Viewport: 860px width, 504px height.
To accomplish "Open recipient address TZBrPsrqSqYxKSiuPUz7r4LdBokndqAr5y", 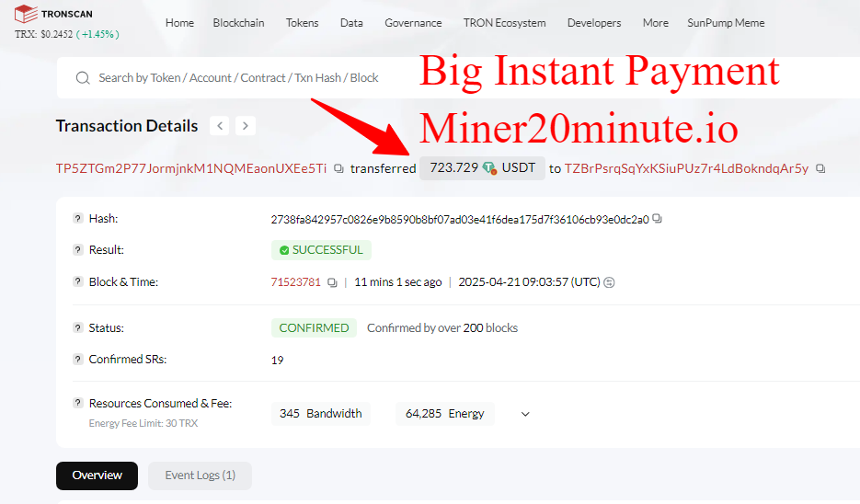I will [x=687, y=168].
